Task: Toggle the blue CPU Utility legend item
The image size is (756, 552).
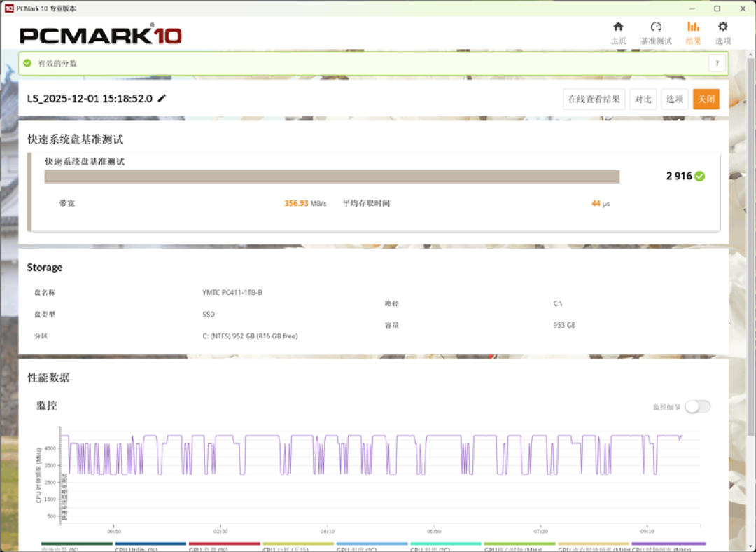Action: click(x=150, y=547)
